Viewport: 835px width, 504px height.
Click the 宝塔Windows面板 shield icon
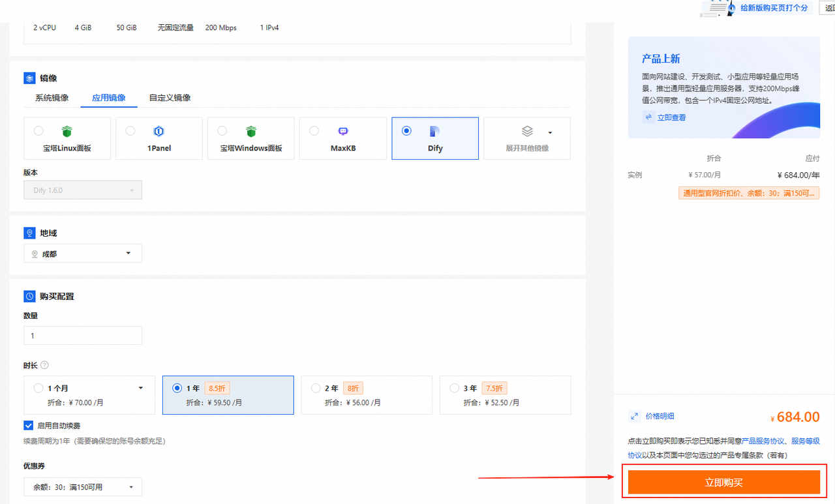click(250, 131)
